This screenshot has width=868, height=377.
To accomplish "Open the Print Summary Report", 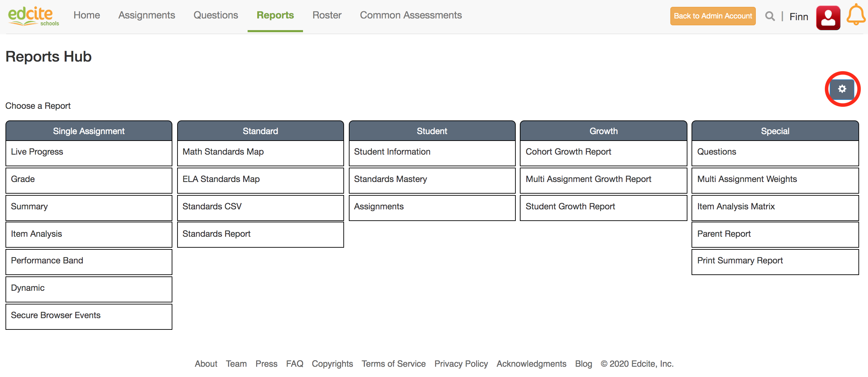I will point(775,261).
